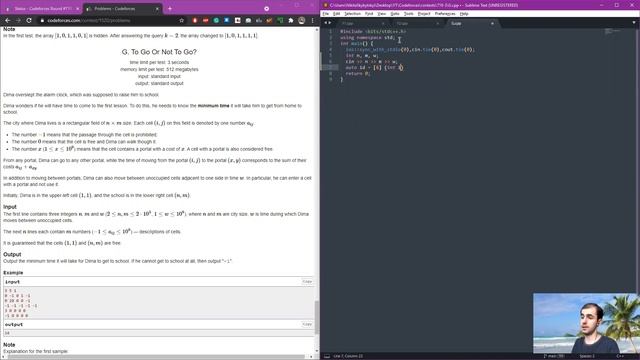Image resolution: width=640 pixels, height=360 pixels.
Task: Open the Spaces indentation setting in status bar
Action: point(587,356)
